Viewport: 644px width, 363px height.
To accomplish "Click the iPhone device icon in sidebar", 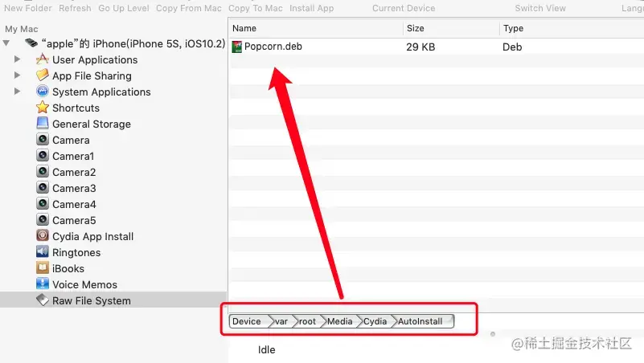I will point(31,43).
